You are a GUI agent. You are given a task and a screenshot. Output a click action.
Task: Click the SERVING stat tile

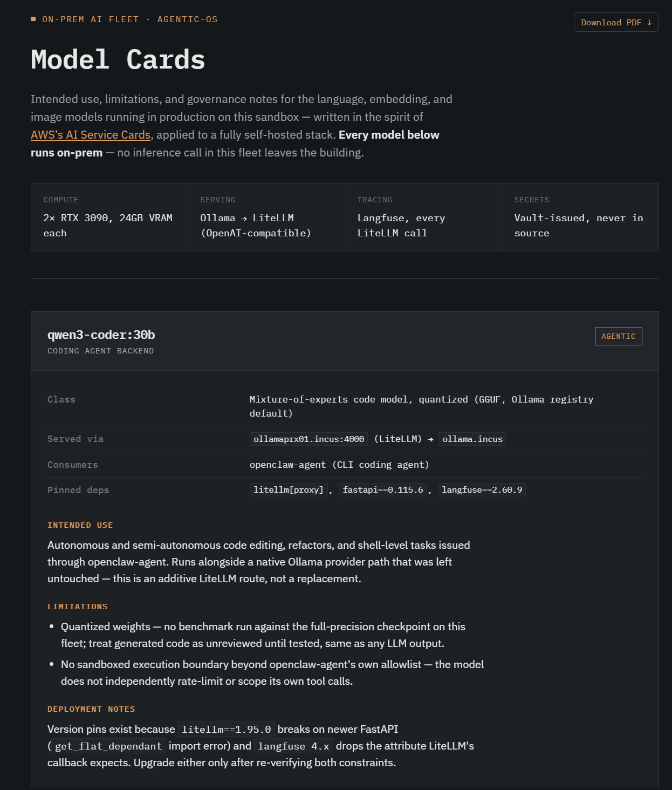[x=266, y=217]
